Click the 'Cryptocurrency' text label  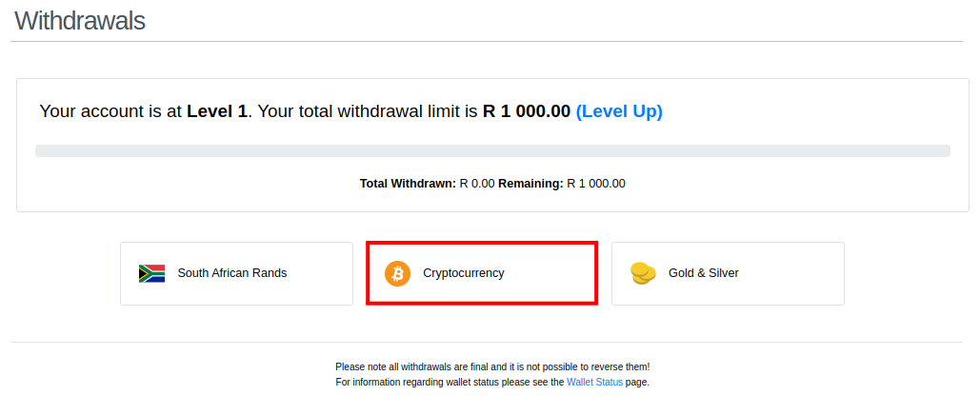(463, 273)
